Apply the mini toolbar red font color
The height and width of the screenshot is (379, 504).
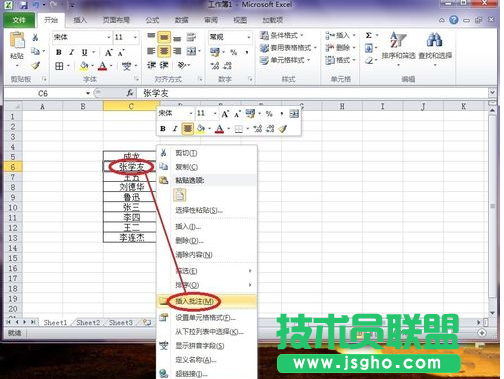tap(219, 129)
